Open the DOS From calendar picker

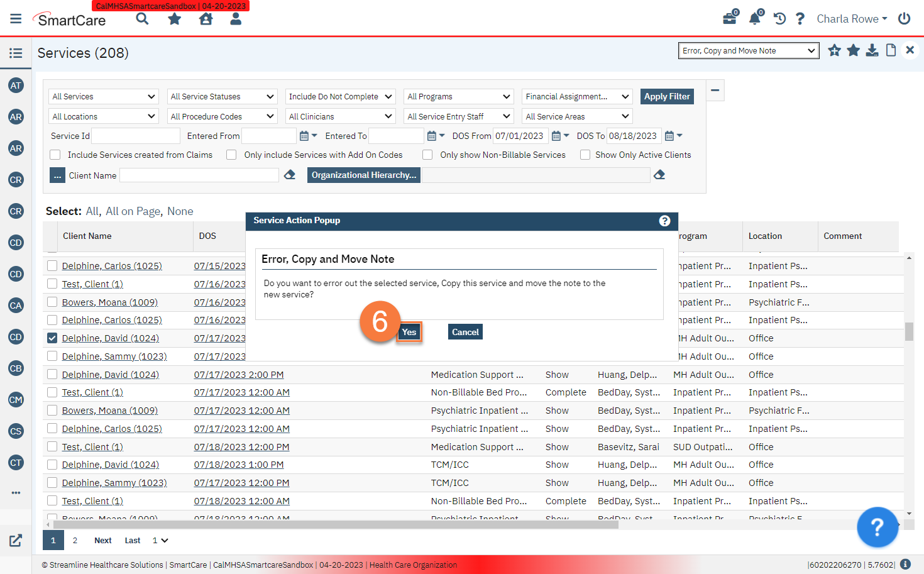tap(556, 136)
